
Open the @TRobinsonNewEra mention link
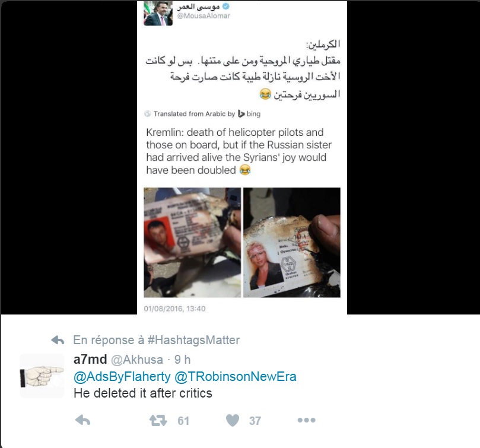tap(236, 377)
